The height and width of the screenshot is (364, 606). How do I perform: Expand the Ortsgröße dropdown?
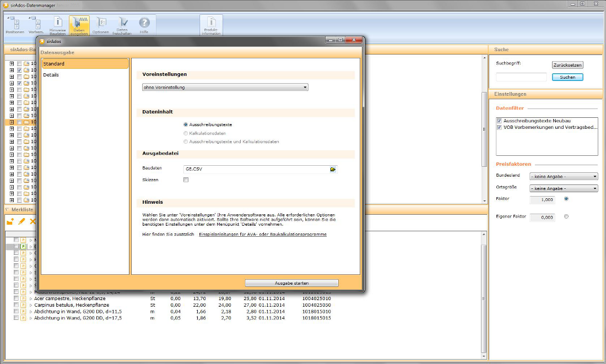(x=563, y=188)
